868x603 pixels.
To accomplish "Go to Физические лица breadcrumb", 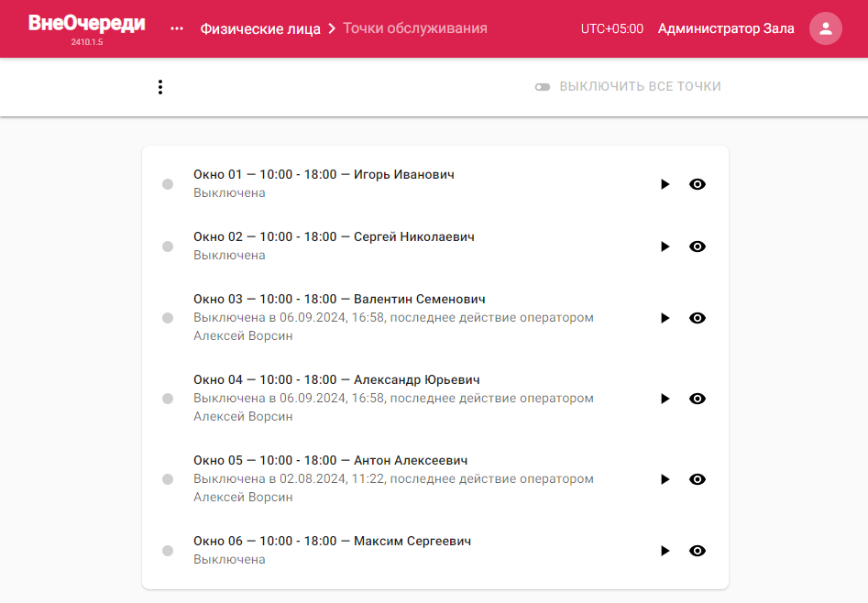I will [260, 28].
